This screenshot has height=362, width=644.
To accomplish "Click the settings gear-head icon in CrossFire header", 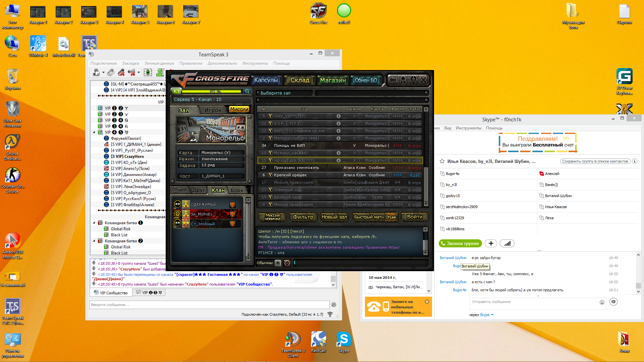I will tap(413, 80).
